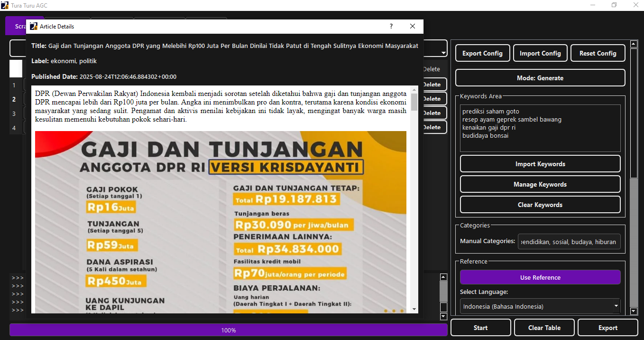
Task: Click the Import Keywords button
Action: click(540, 164)
